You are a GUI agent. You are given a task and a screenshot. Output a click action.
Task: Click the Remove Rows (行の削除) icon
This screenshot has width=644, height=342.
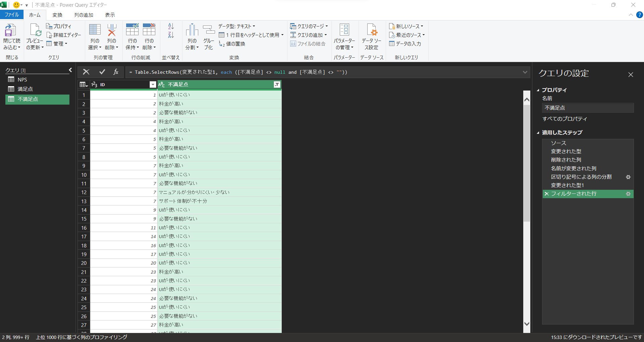coord(149,30)
